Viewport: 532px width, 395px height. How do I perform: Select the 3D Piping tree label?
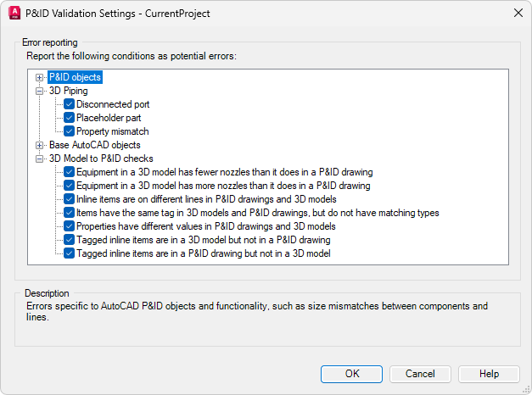[x=68, y=91]
